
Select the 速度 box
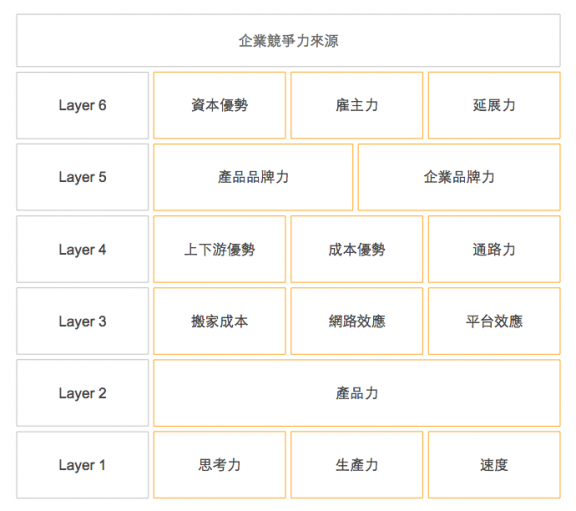494,465
